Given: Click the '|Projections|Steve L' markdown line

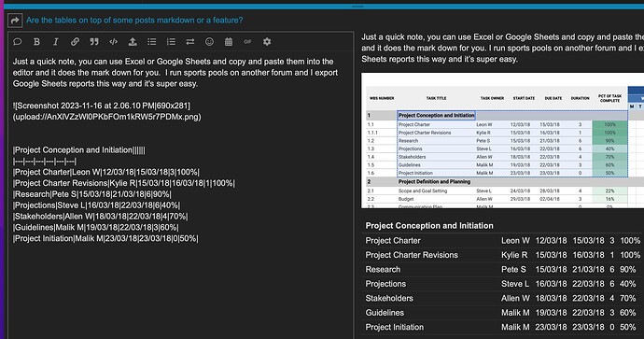Looking at the screenshot, I should (x=96, y=205).
